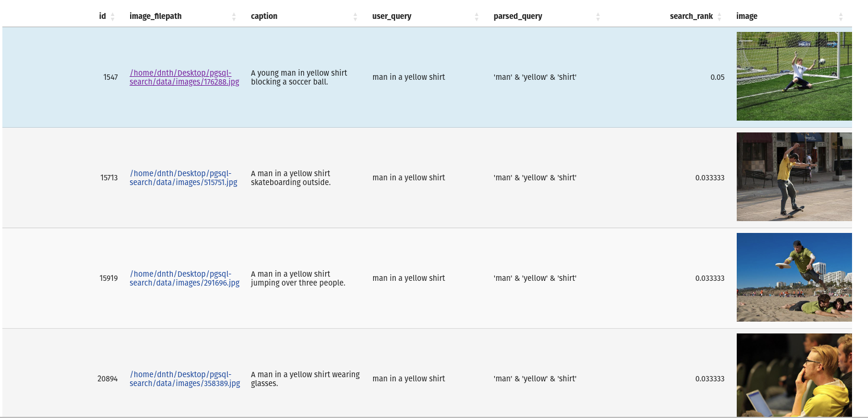Click the sort arrows for id column
This screenshot has width=868, height=418.
[112, 17]
